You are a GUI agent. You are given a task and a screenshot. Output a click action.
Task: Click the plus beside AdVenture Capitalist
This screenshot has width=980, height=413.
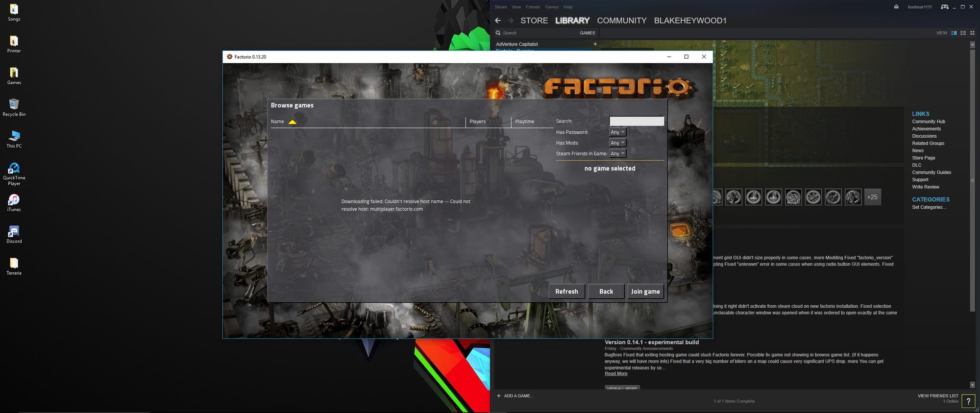pos(595,44)
